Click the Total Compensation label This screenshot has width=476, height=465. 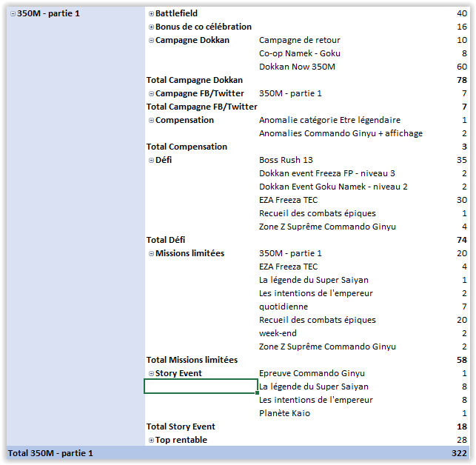pos(187,147)
